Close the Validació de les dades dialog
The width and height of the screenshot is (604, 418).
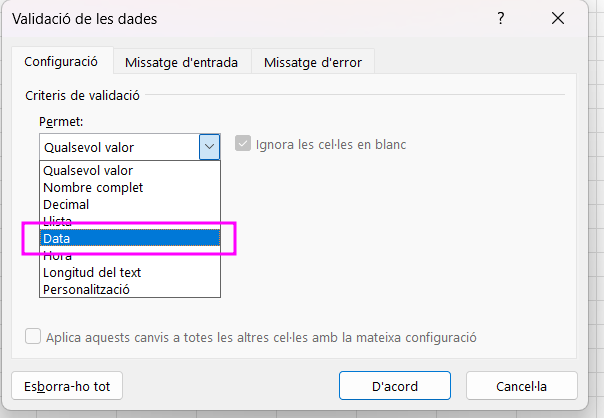pyautogui.click(x=558, y=18)
